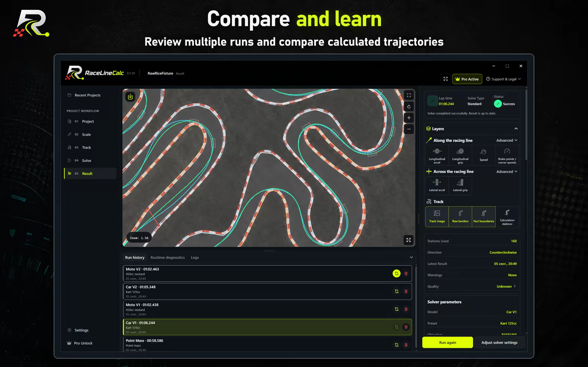Click the rotate view icon on map
588x367 pixels.
pos(409,107)
